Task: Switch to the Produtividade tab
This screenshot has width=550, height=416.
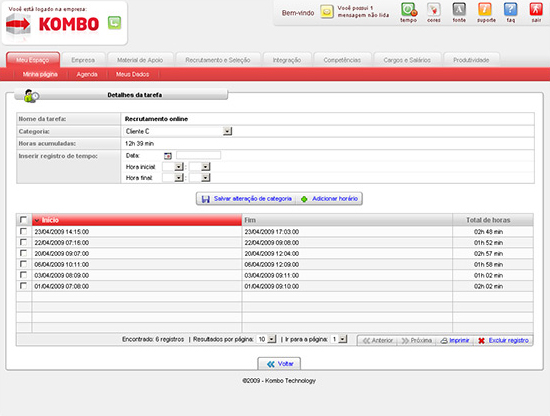Action: click(x=471, y=60)
